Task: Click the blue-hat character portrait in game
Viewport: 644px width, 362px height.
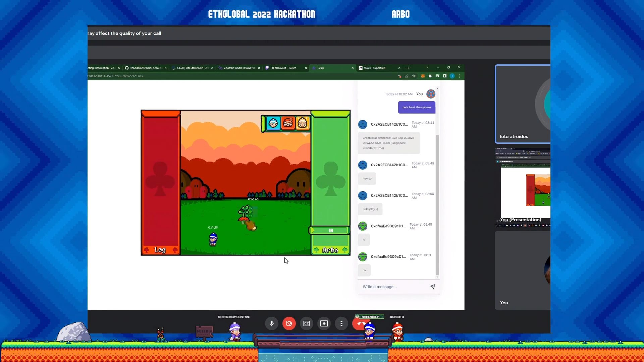Action: pyautogui.click(x=273, y=123)
